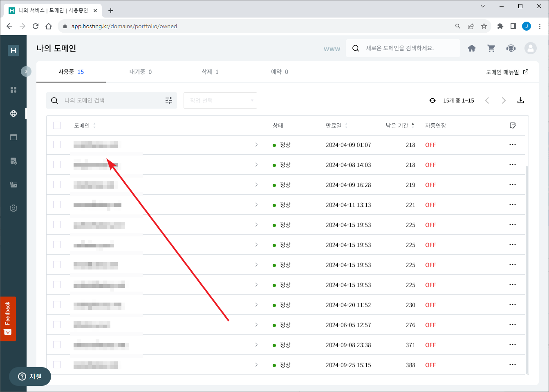
Task: Open the Feedback side tab
Action: (8, 318)
